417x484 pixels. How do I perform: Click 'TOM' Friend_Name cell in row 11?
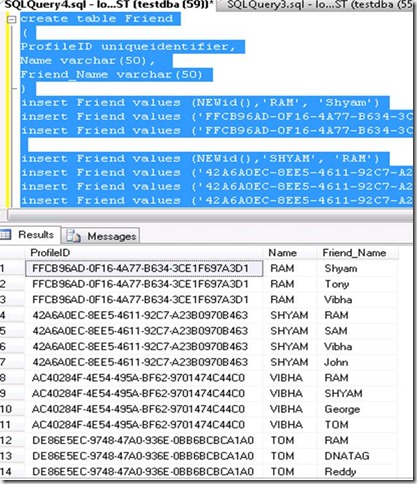(x=357, y=425)
